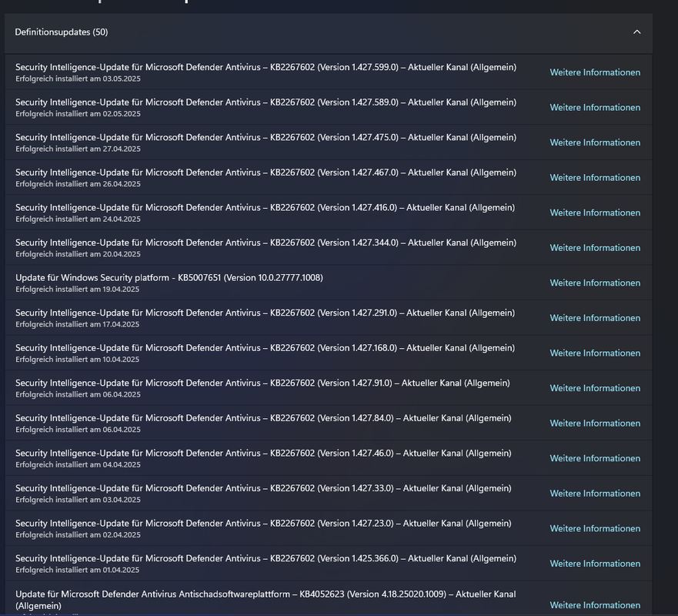Open Weitere Informationen for version 1.427.46.0
This screenshot has width=678, height=616.
[595, 458]
